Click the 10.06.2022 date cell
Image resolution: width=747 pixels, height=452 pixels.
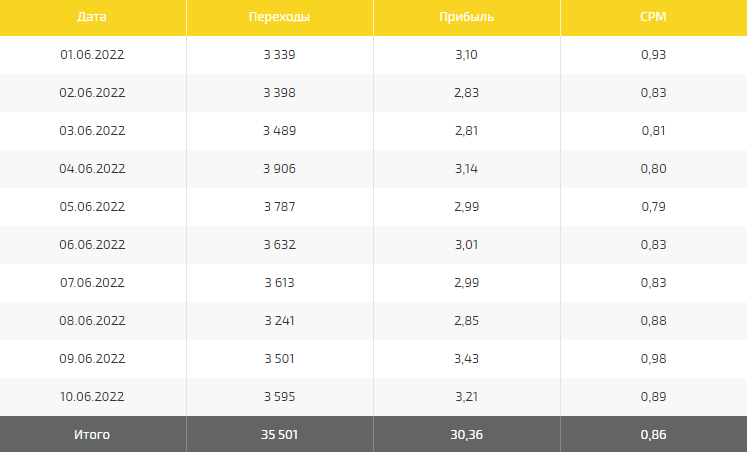tap(92, 396)
